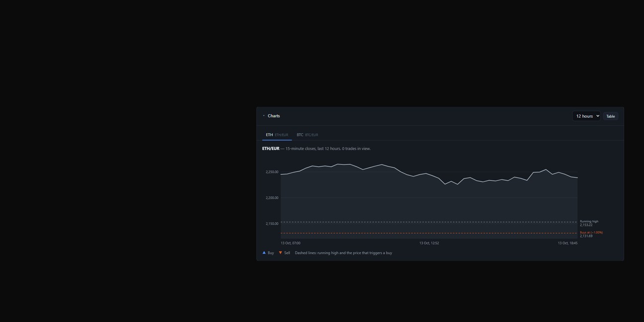
Task: Select the ETH ETH/EUR tab
Action: (277, 135)
